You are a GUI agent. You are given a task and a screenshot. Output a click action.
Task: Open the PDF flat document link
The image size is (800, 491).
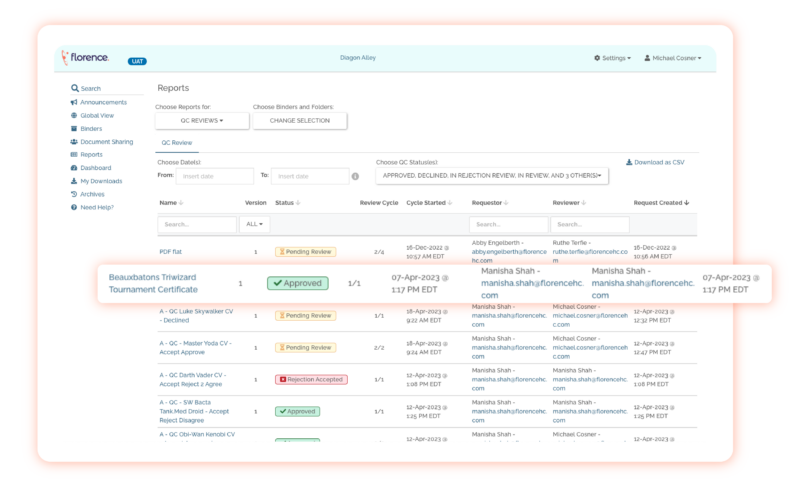pyautogui.click(x=170, y=252)
